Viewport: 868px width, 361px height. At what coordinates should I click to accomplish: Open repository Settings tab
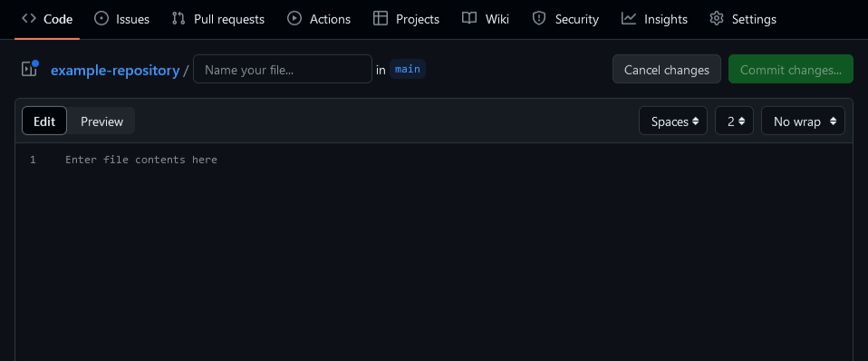pos(743,19)
